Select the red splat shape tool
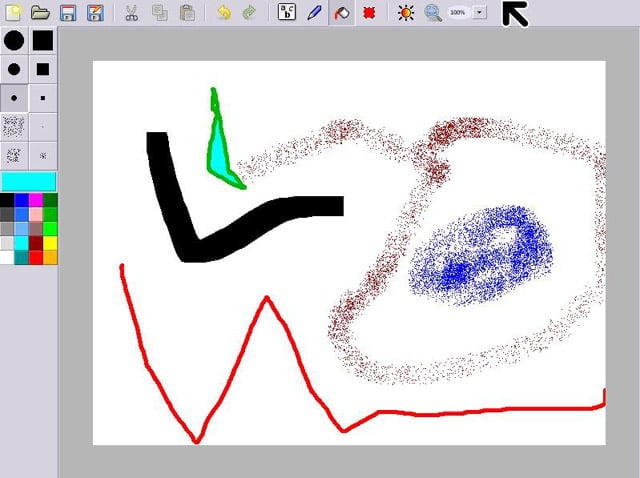Image resolution: width=640 pixels, height=478 pixels. pos(369,13)
